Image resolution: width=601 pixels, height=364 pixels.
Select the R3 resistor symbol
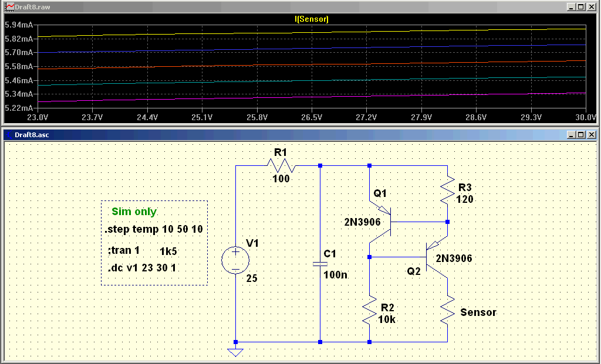point(447,190)
